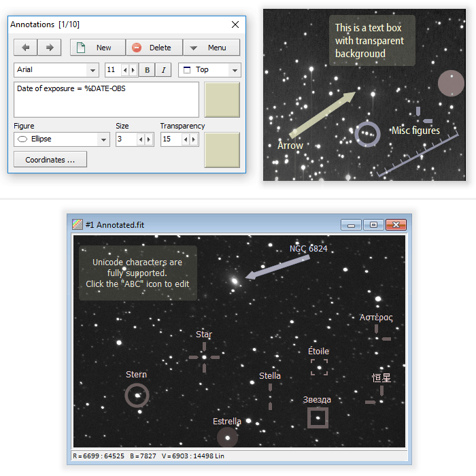Expand the Ellipse figure dropdown

[103, 139]
